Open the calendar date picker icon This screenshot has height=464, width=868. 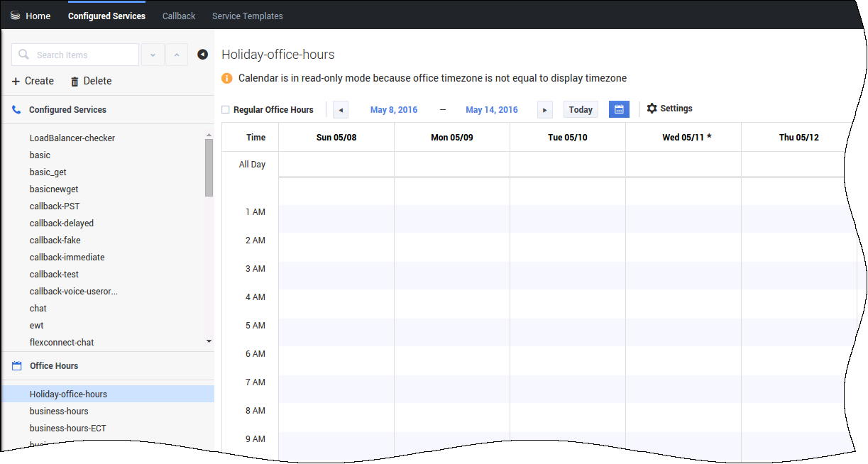(x=619, y=109)
